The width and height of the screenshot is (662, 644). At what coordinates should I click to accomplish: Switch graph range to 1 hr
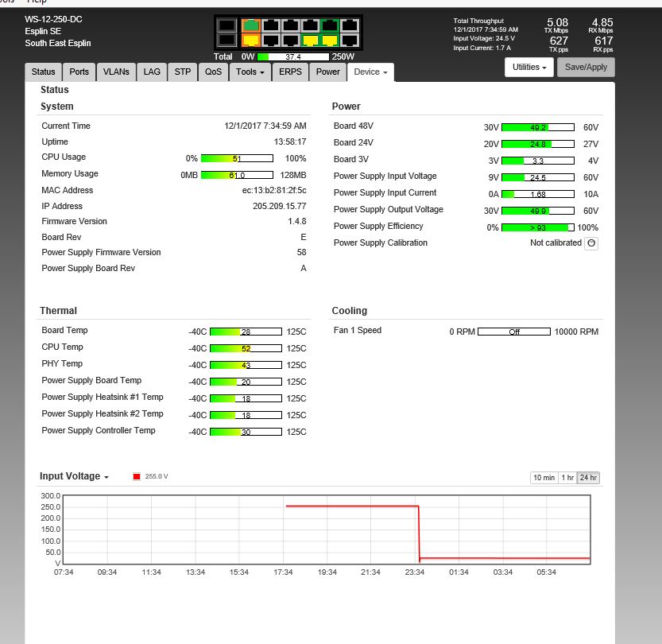567,478
